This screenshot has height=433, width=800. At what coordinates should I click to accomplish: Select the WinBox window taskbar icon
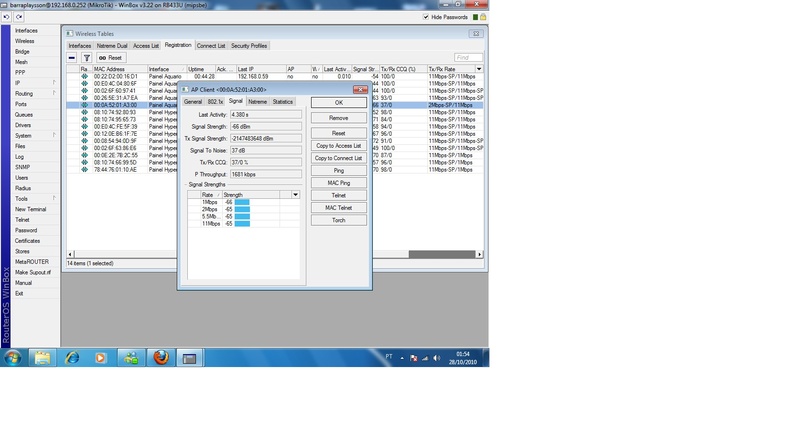(x=190, y=358)
